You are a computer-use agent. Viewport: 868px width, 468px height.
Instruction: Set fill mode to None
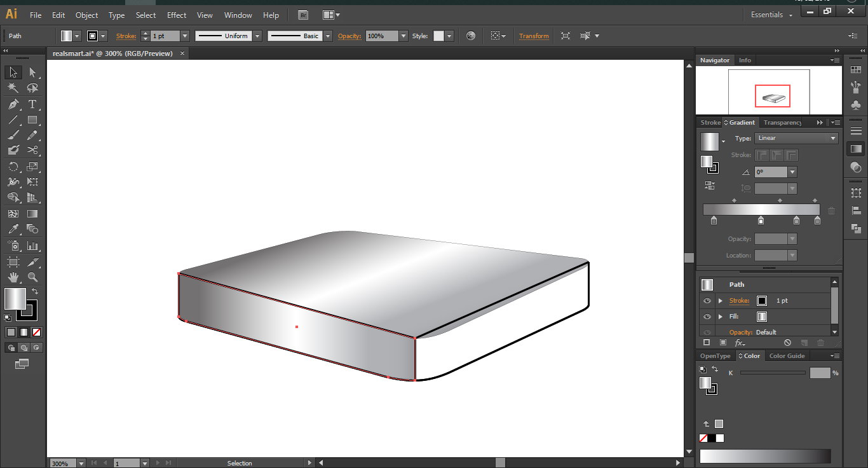[37, 332]
